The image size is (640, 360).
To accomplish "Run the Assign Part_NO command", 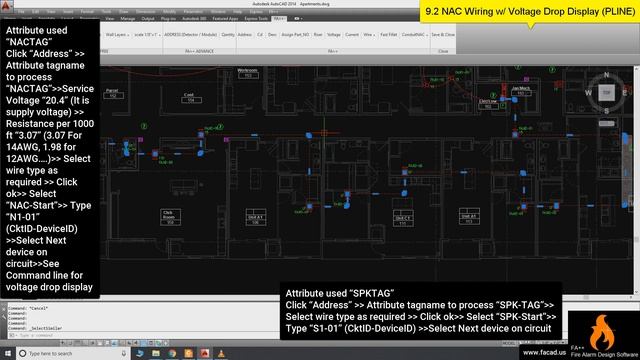I will pyautogui.click(x=296, y=35).
